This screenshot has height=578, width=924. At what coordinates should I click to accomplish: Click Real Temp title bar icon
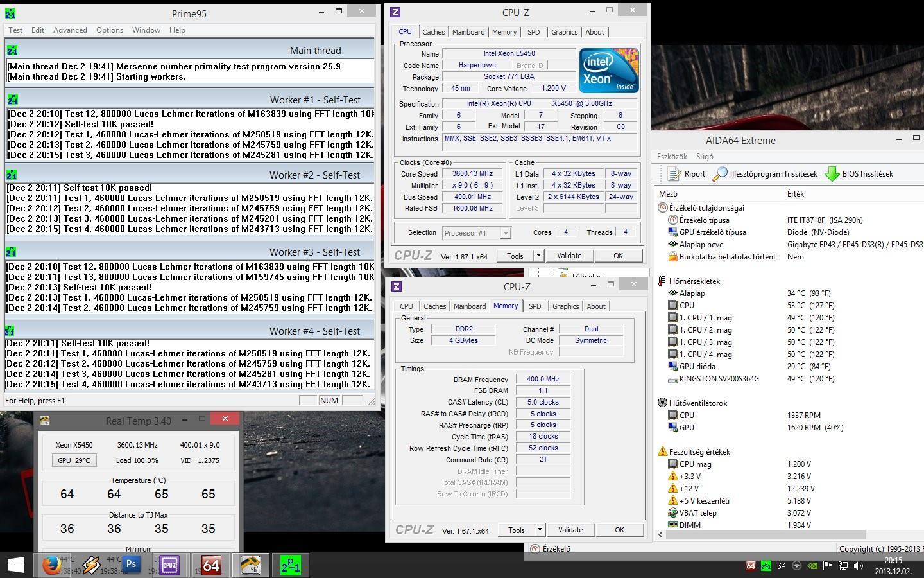click(45, 421)
